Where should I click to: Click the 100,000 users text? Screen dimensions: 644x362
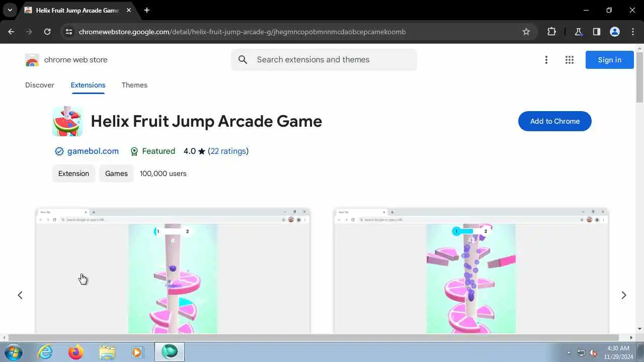click(x=163, y=173)
